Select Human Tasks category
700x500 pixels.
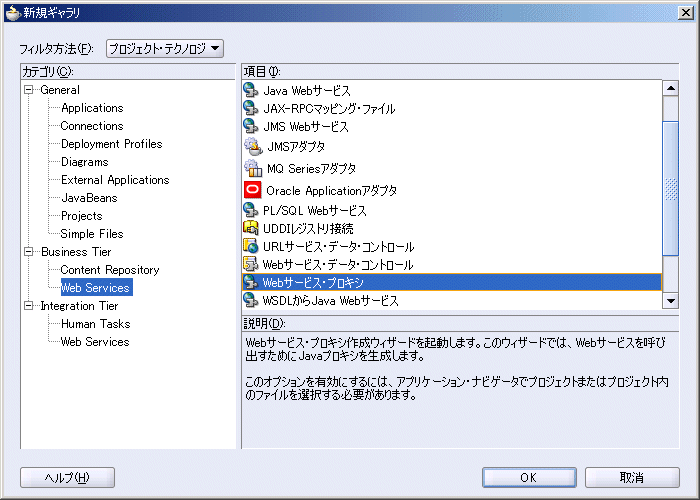tap(96, 324)
